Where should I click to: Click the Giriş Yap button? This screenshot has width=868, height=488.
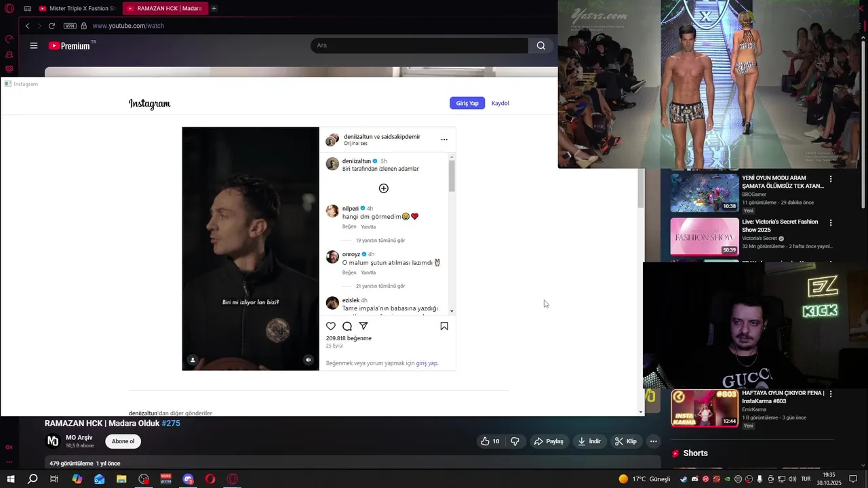467,103
